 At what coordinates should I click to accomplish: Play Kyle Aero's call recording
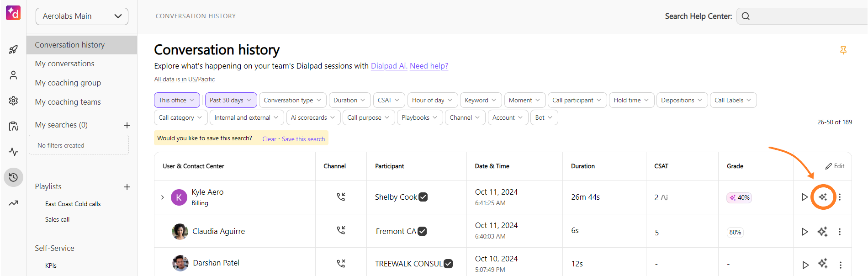tap(804, 197)
